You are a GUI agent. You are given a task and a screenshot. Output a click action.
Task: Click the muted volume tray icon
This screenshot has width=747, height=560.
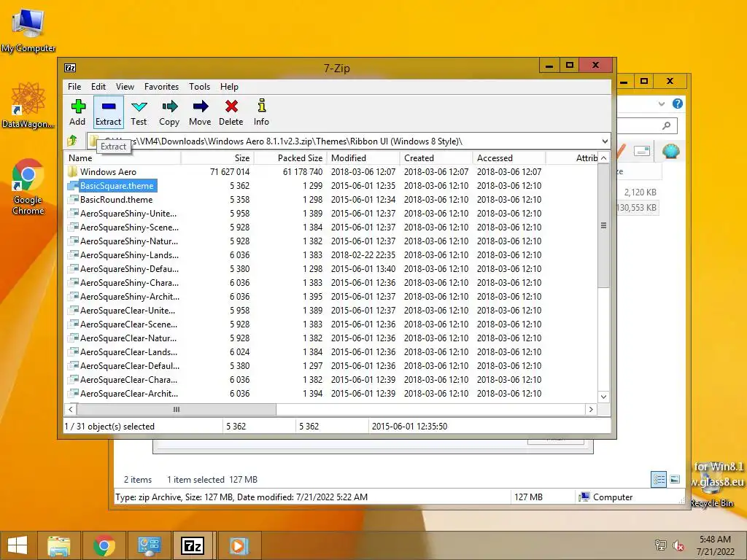click(678, 545)
